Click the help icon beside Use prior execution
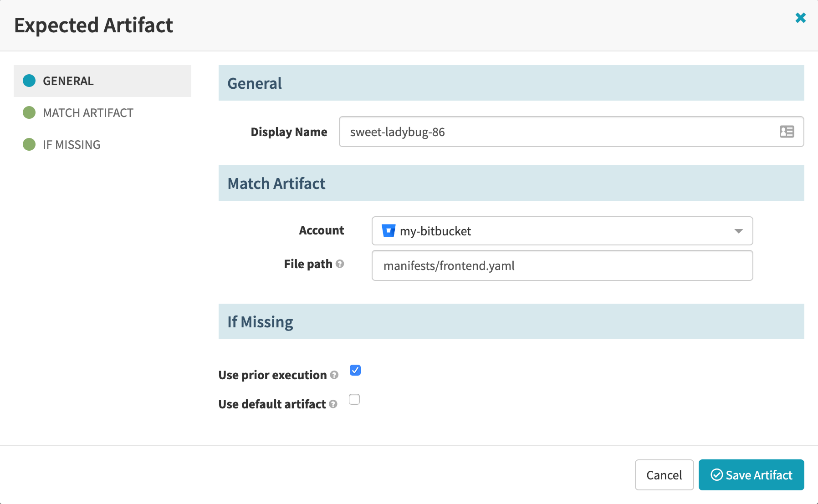Viewport: 818px width, 504px height. click(334, 376)
